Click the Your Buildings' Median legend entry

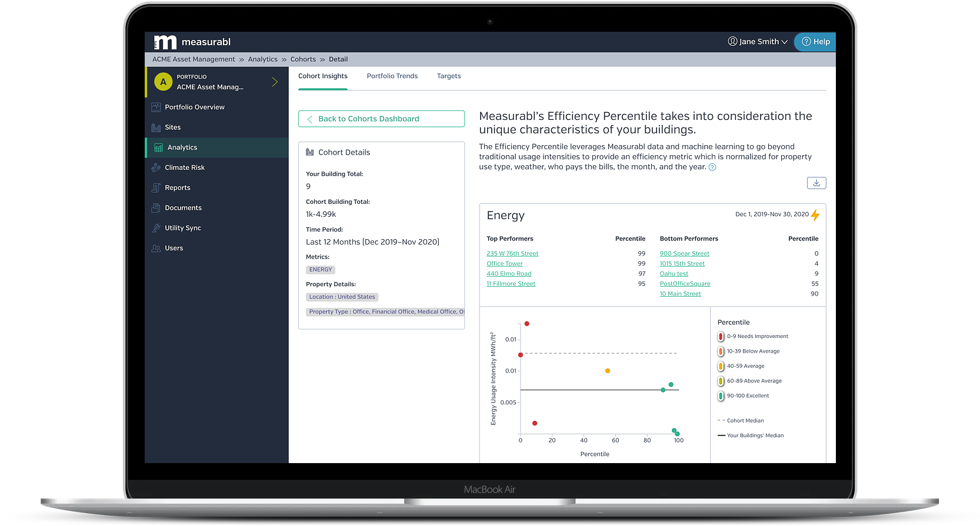click(751, 435)
